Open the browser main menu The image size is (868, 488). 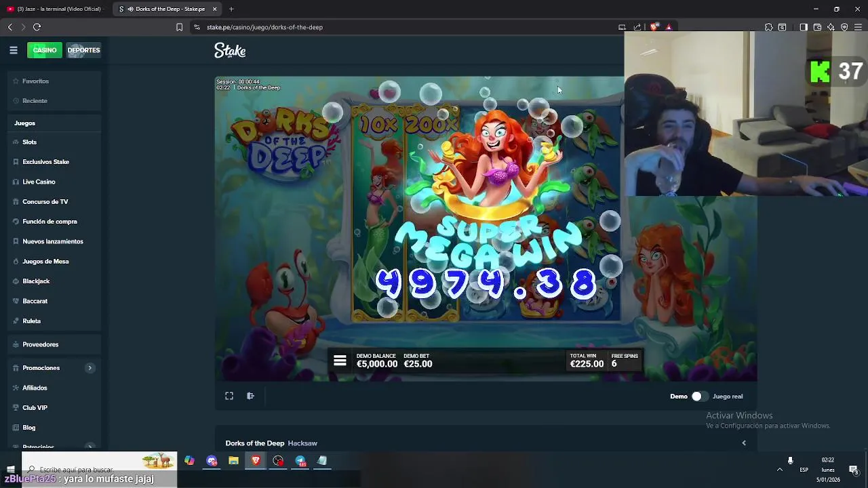(x=859, y=27)
